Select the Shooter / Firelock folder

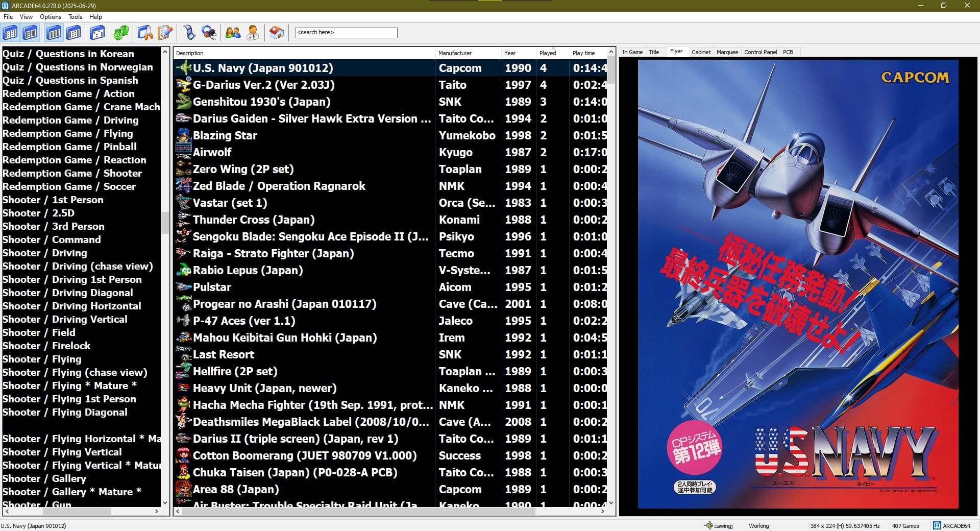coord(46,346)
